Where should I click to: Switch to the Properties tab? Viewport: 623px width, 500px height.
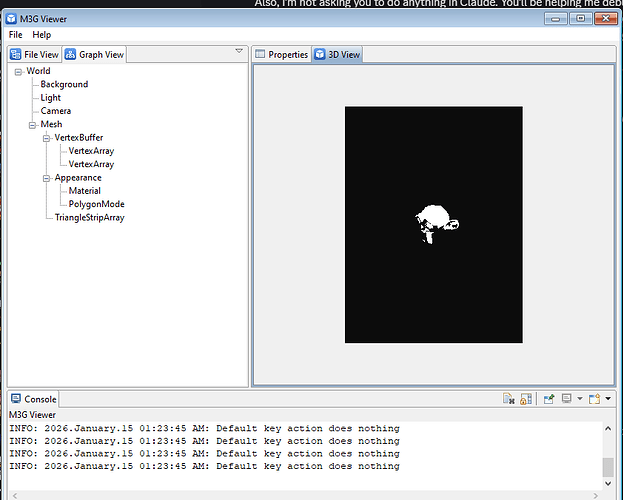pyautogui.click(x=282, y=54)
